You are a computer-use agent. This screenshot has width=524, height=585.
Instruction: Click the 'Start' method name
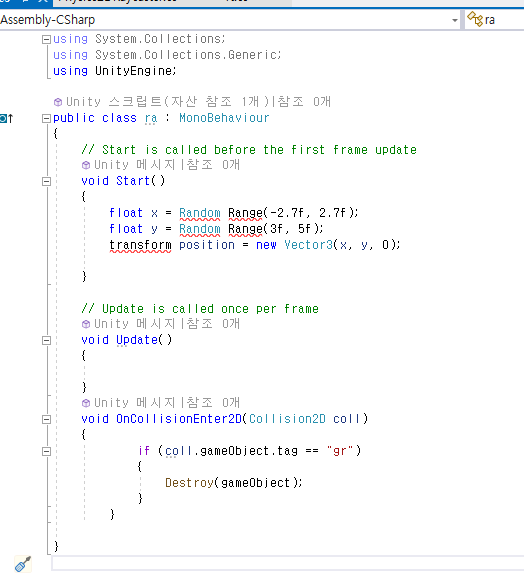(x=133, y=181)
